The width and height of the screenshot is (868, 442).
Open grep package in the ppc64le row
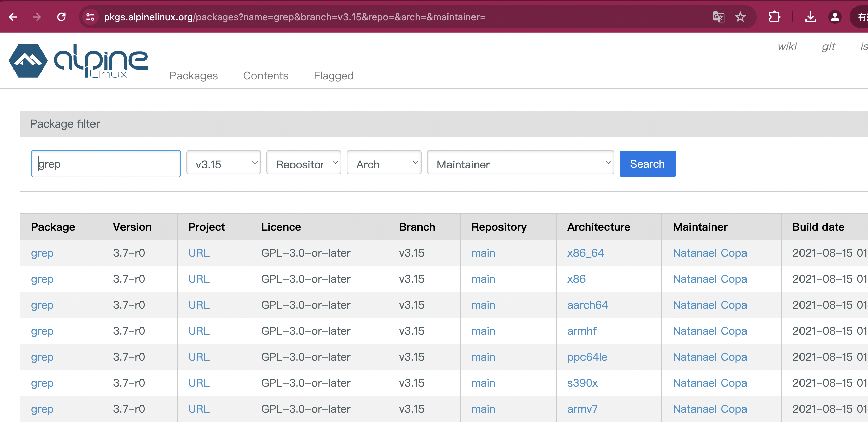tap(42, 357)
